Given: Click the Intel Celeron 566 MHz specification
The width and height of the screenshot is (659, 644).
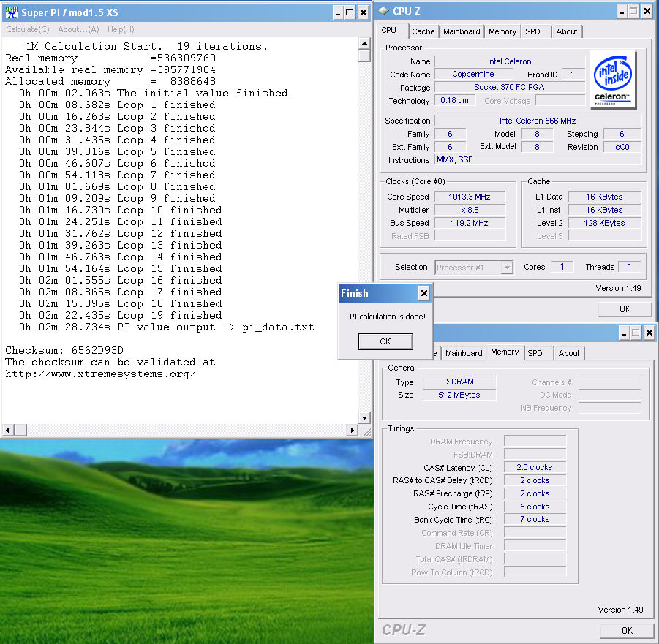Looking at the screenshot, I should click(538, 121).
